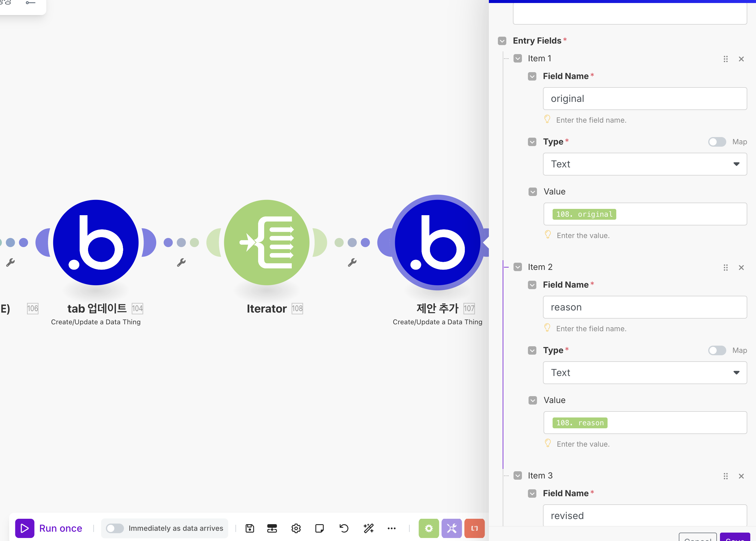
Task: Toggle Immediately as data arrives switch
Action: coord(114,528)
